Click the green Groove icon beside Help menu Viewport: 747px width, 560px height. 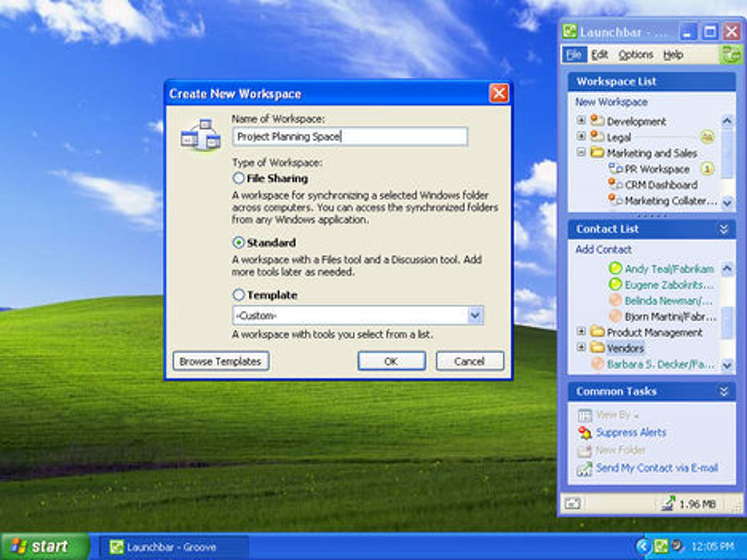[730, 55]
